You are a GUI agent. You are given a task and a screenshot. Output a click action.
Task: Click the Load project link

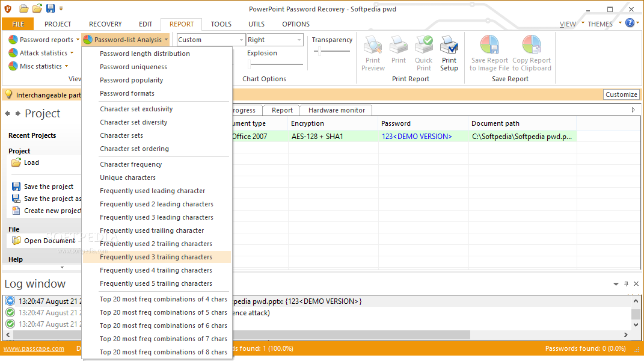pos(31,163)
